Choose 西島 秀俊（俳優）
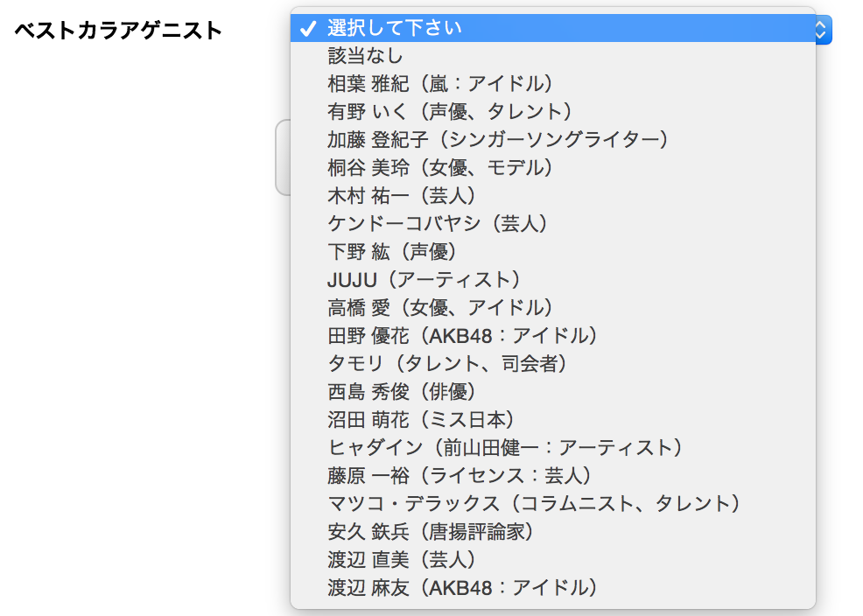 point(552,392)
